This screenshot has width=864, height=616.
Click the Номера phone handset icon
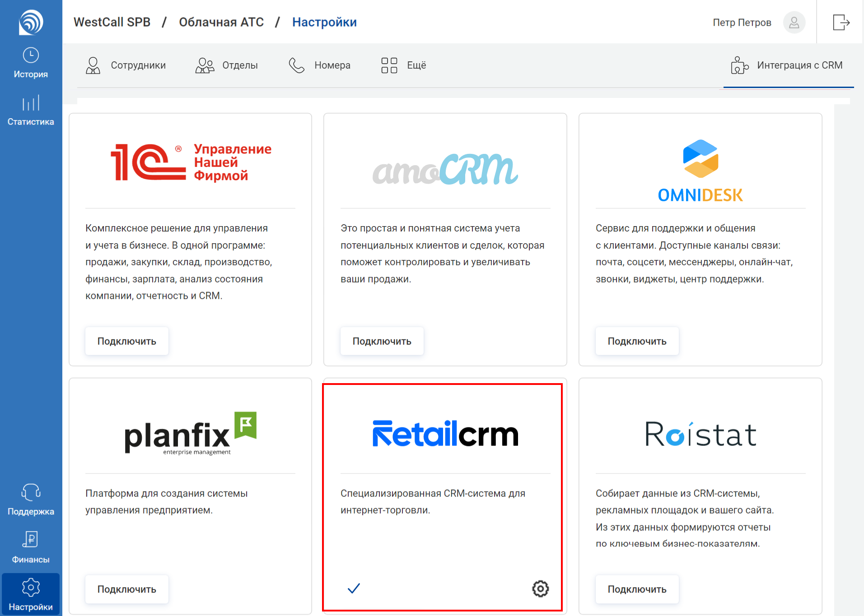pos(297,65)
